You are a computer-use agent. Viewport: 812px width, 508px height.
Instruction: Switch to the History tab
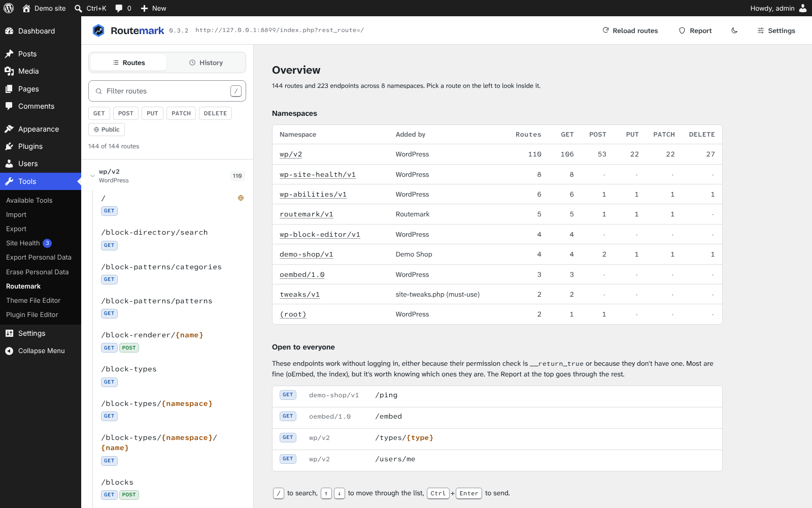pyautogui.click(x=206, y=62)
